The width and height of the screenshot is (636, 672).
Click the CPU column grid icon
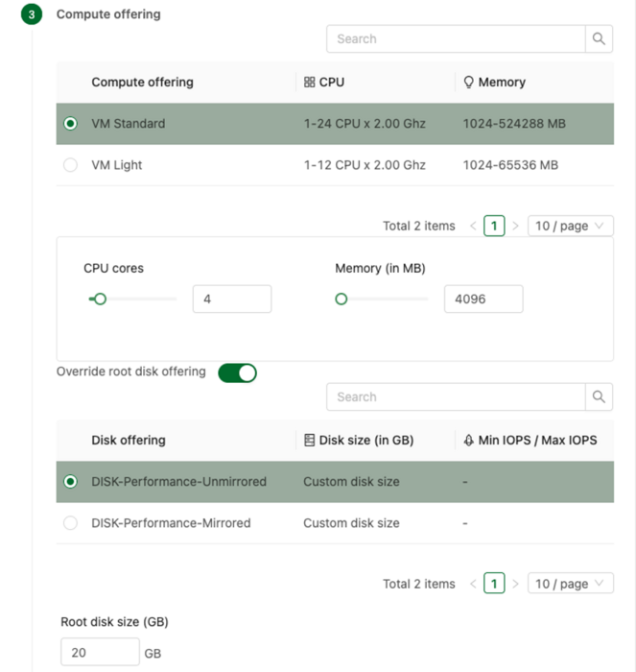point(309,82)
